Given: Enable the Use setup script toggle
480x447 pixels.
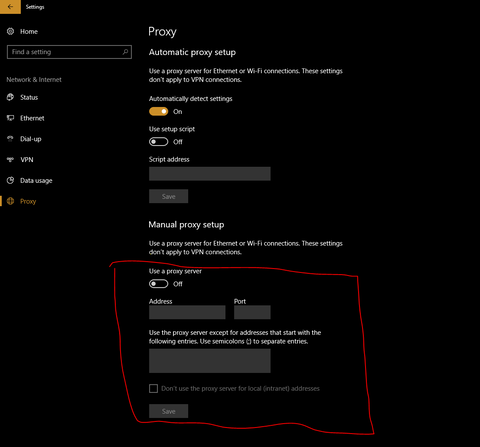Looking at the screenshot, I should [x=158, y=142].
